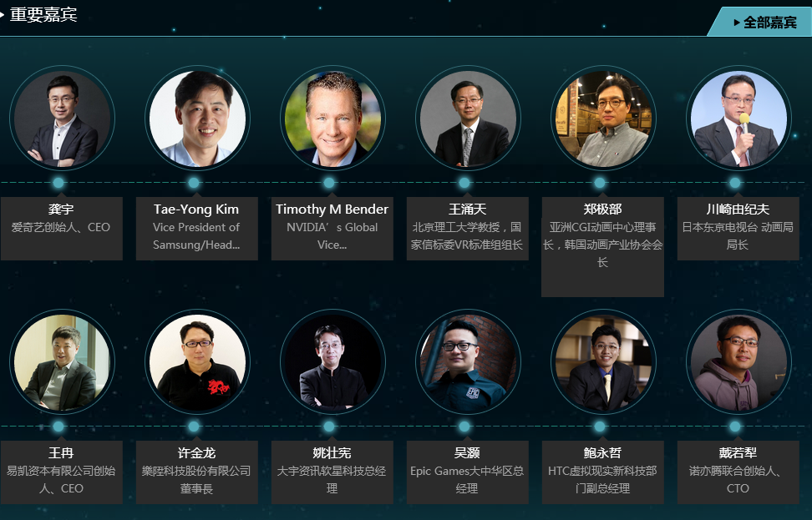Select Tae-Yong Kim's portrait

coord(197,119)
